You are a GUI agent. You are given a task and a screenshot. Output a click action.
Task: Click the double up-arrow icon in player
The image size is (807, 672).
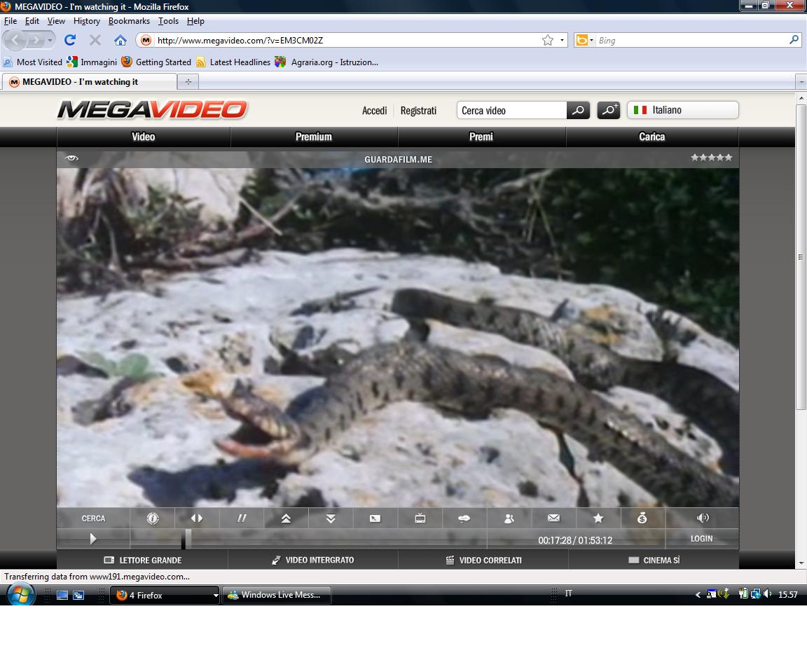[286, 519]
